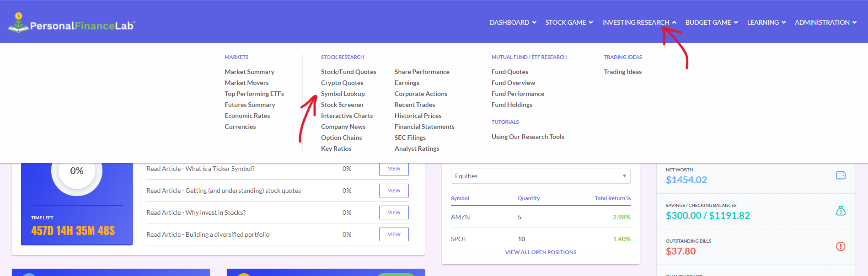Click the savings money bag icon
The width and height of the screenshot is (868, 276).
[841, 211]
